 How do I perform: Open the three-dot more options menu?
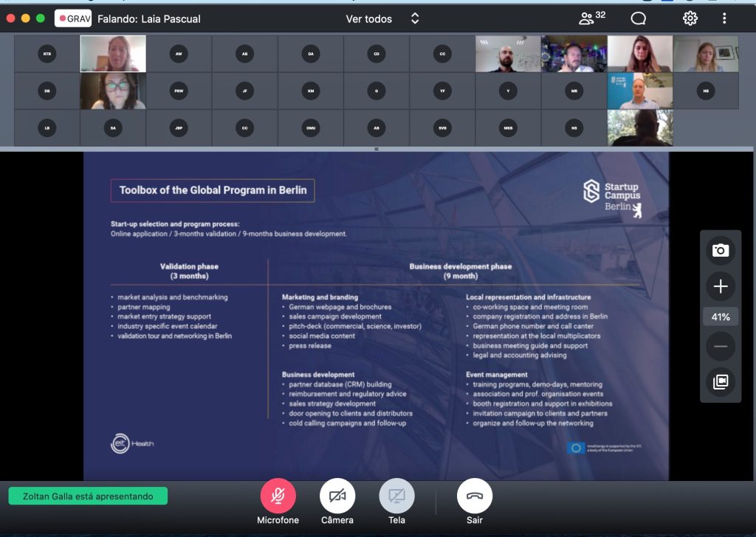724,18
